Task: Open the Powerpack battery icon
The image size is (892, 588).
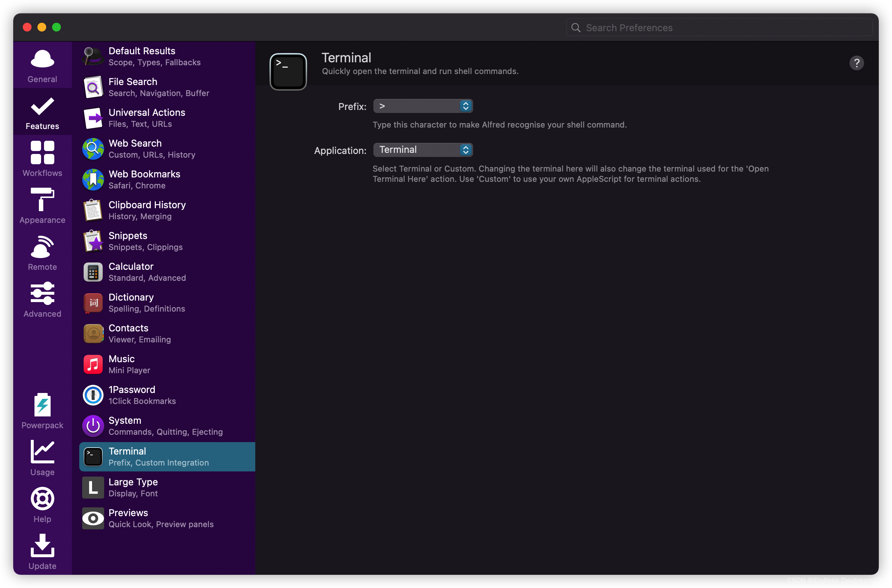Action: coord(43,405)
